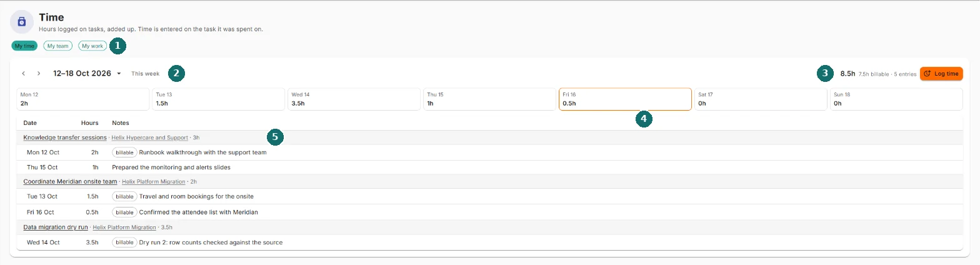Jump to This week
This screenshot has height=265, width=980.
coord(145,74)
